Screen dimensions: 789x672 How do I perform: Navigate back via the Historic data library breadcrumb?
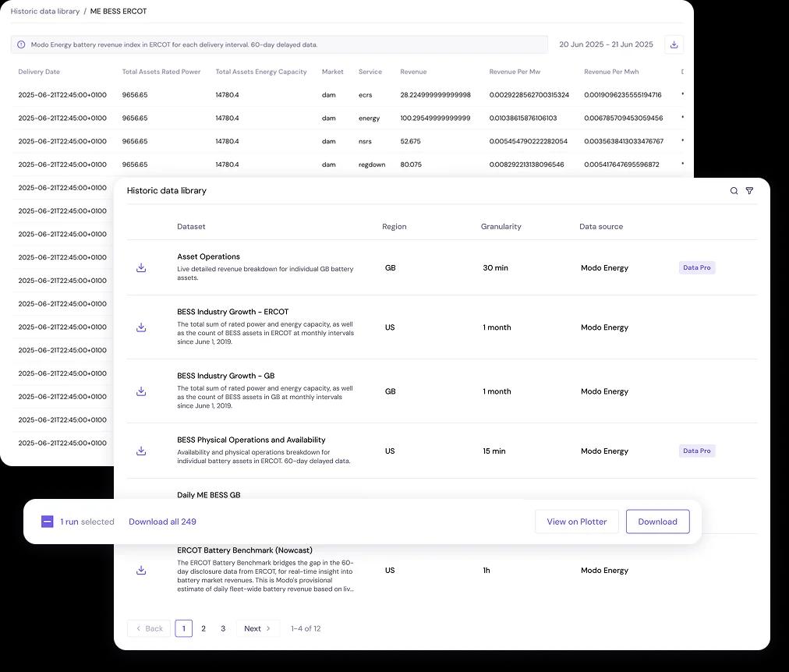click(x=46, y=12)
